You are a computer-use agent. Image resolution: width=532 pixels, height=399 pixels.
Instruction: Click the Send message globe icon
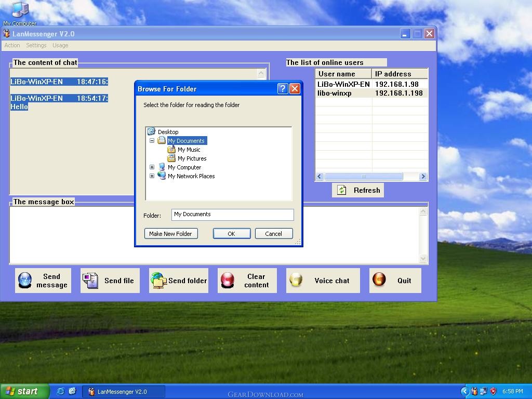click(25, 280)
